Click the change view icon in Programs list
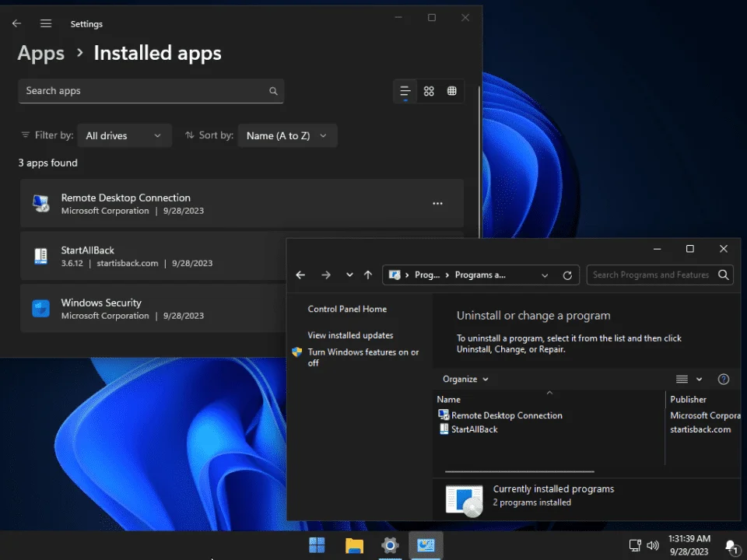 click(x=682, y=379)
